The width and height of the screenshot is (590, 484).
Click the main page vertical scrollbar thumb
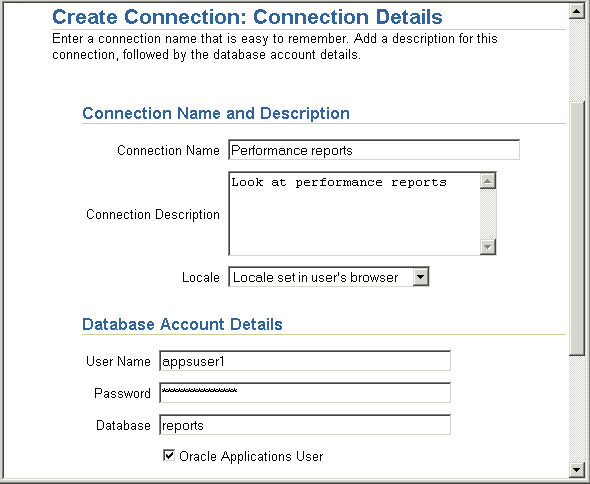(576, 228)
